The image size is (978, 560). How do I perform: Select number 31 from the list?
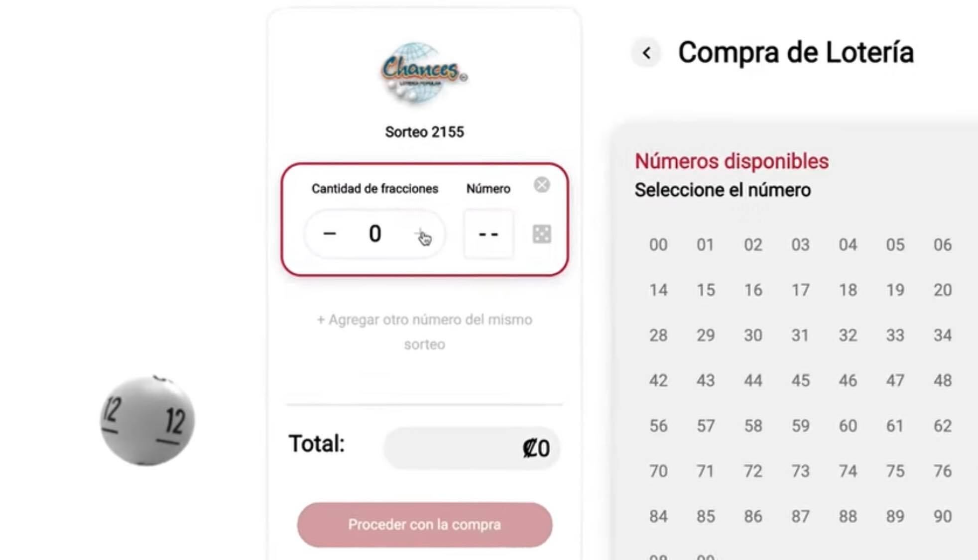pyautogui.click(x=800, y=336)
